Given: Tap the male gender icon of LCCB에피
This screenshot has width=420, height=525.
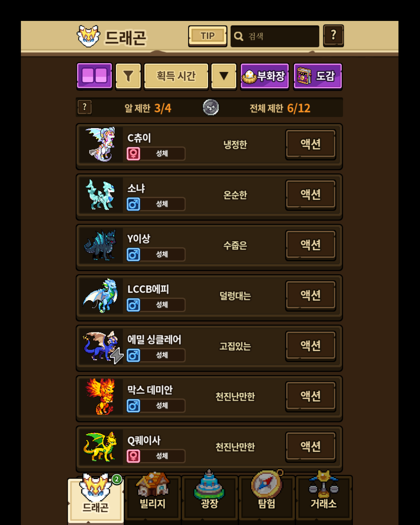Looking at the screenshot, I should click(x=133, y=305).
